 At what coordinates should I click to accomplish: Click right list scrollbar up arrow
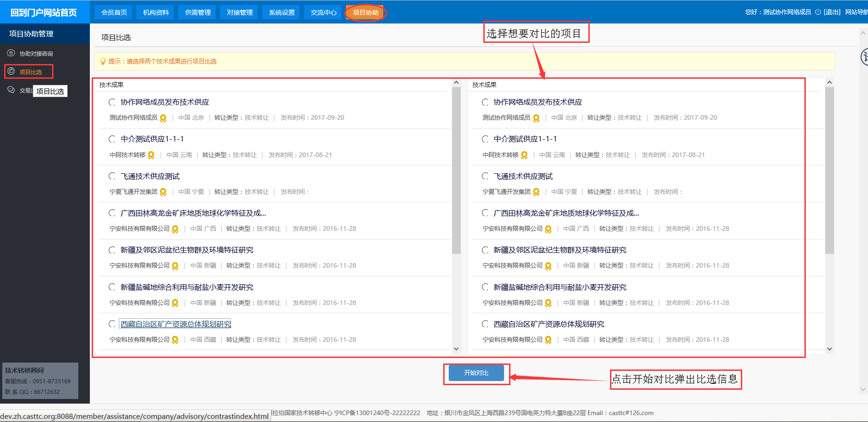click(829, 82)
